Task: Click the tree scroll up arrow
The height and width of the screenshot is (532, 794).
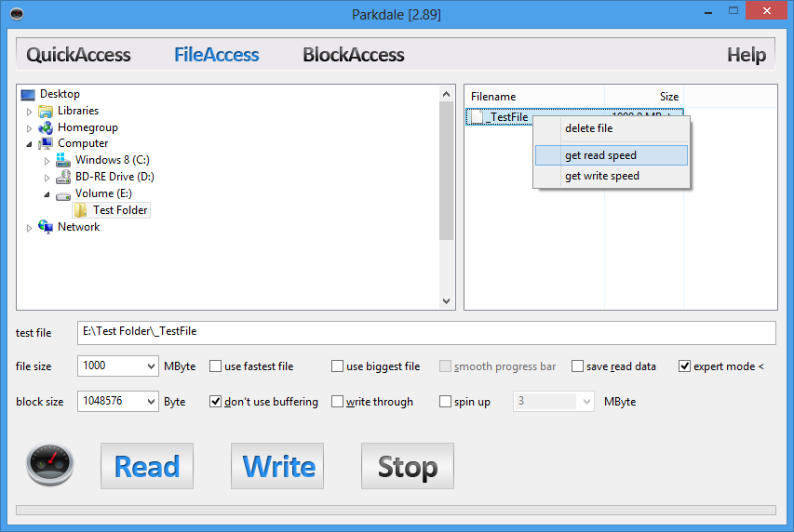Action: tap(446, 94)
